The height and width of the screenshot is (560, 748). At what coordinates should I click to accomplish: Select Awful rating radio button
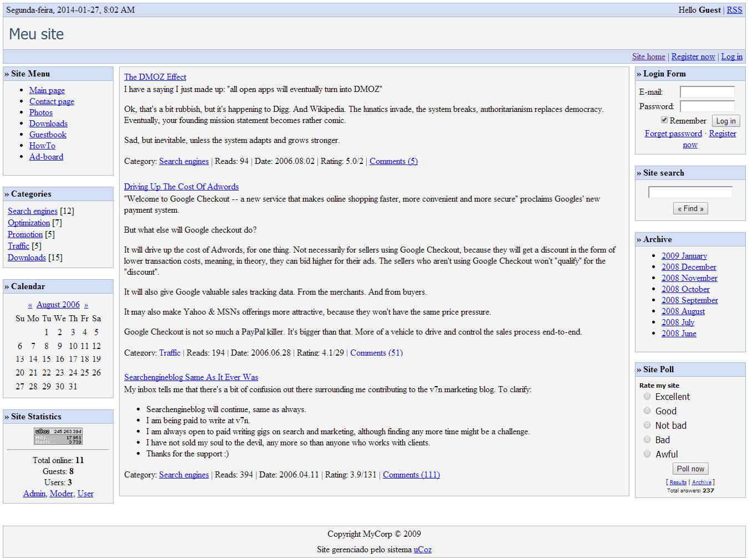pos(647,454)
